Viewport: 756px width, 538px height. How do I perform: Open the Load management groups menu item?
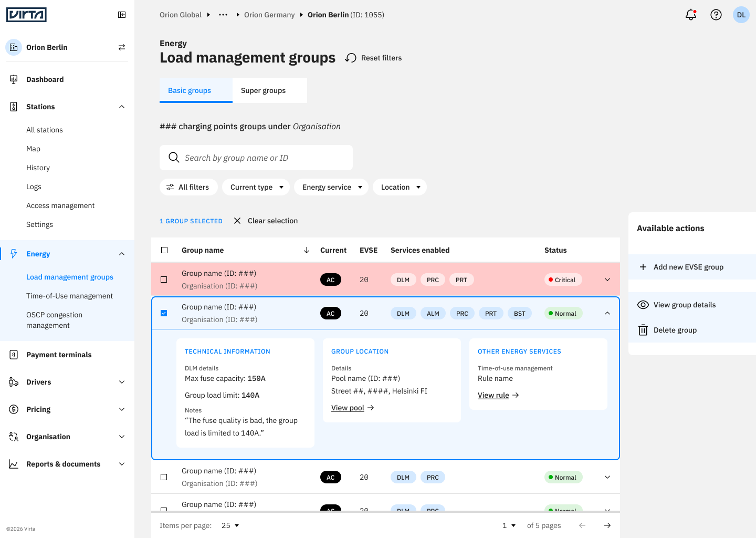[70, 277]
